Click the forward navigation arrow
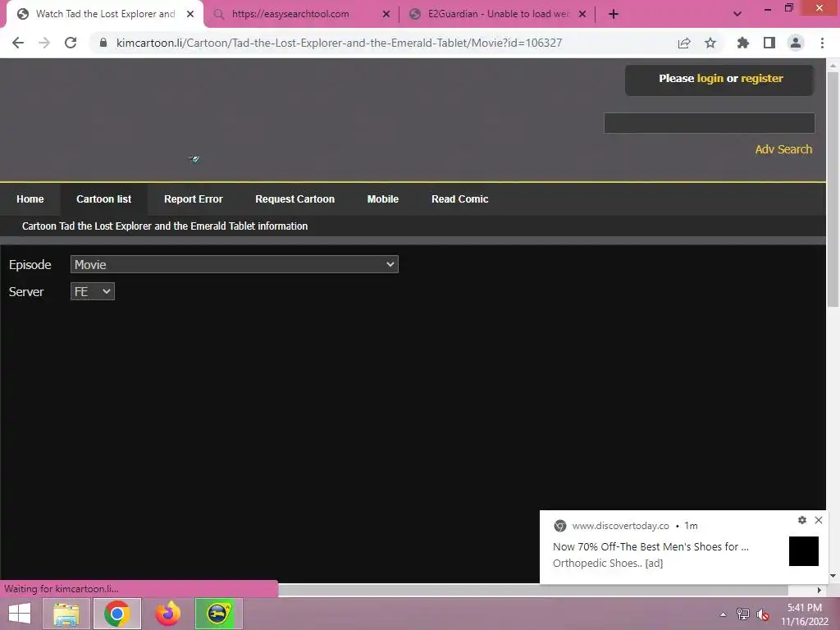This screenshot has width=840, height=630. point(44,43)
